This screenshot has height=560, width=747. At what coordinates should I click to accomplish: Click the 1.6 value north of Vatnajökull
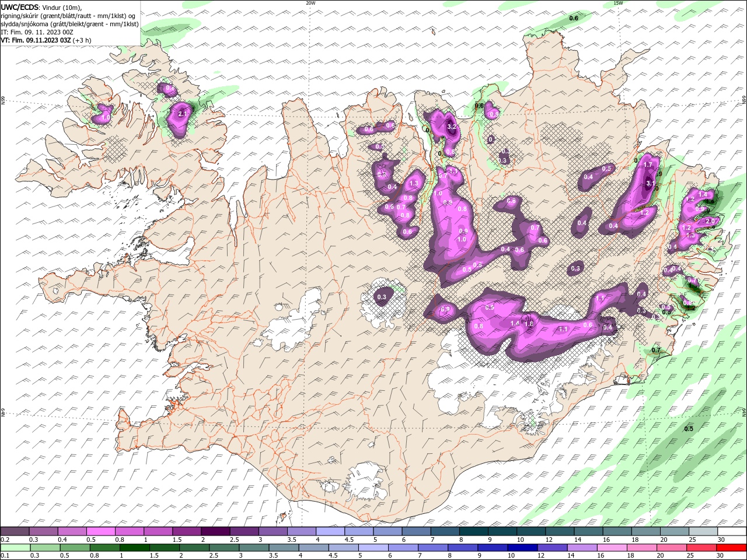click(x=529, y=323)
